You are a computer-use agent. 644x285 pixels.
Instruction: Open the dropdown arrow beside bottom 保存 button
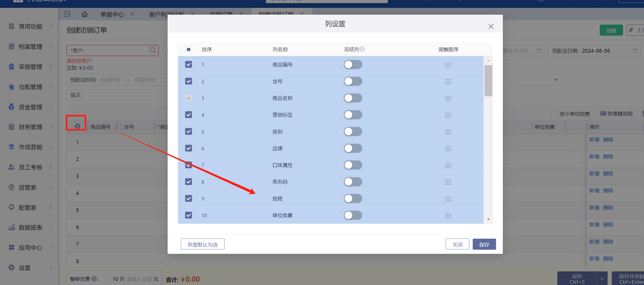(602, 279)
